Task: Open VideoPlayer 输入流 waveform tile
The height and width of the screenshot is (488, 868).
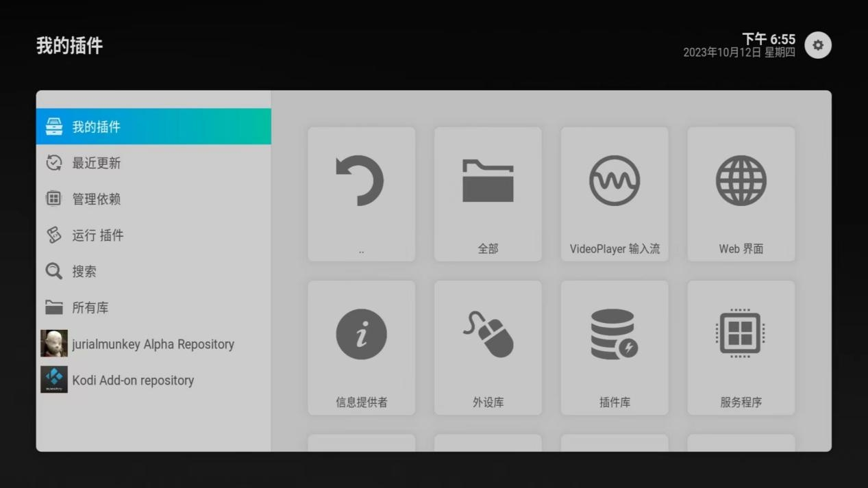Action: pos(615,194)
